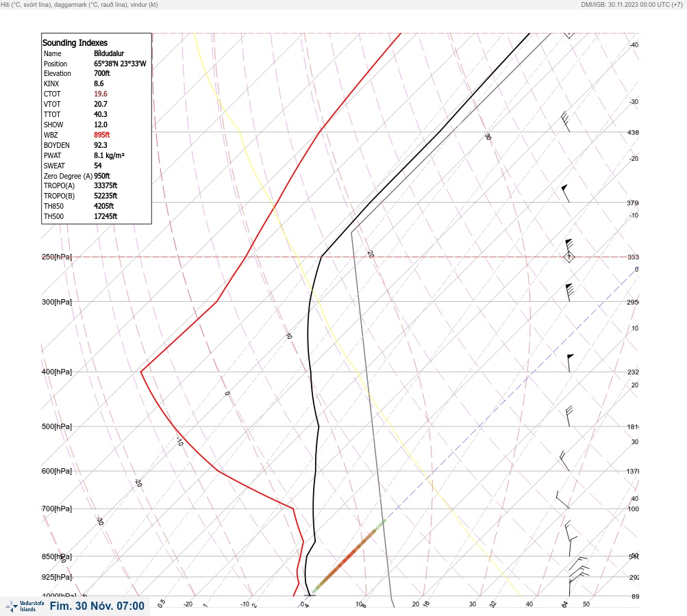This screenshot has width=687, height=616.
Task: Click the 600[hPa] pressure label
Action: [x=57, y=471]
